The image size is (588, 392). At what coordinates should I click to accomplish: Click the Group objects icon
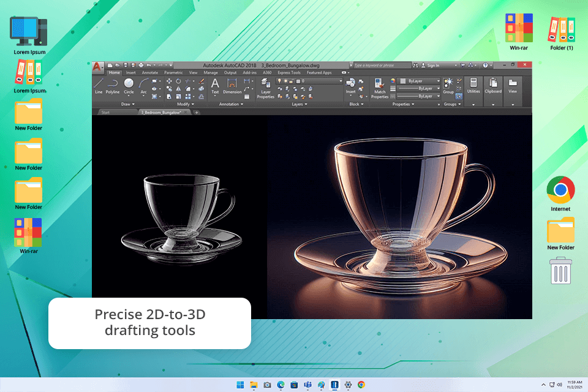click(x=448, y=86)
